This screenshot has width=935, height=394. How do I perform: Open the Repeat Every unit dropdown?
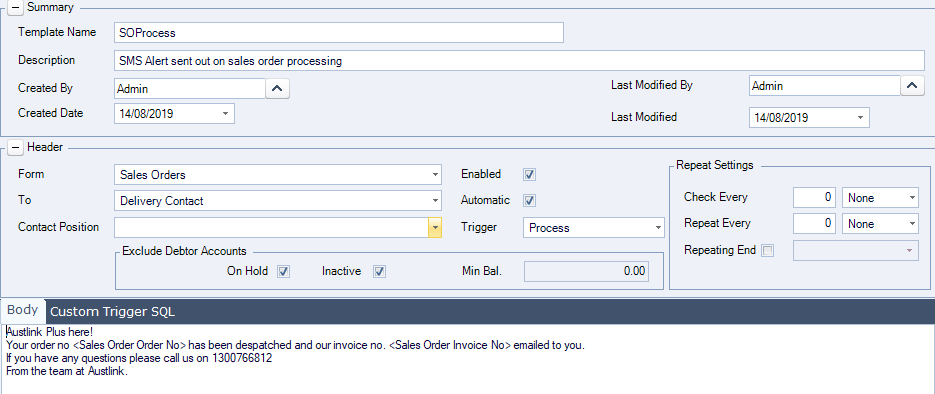point(912,224)
